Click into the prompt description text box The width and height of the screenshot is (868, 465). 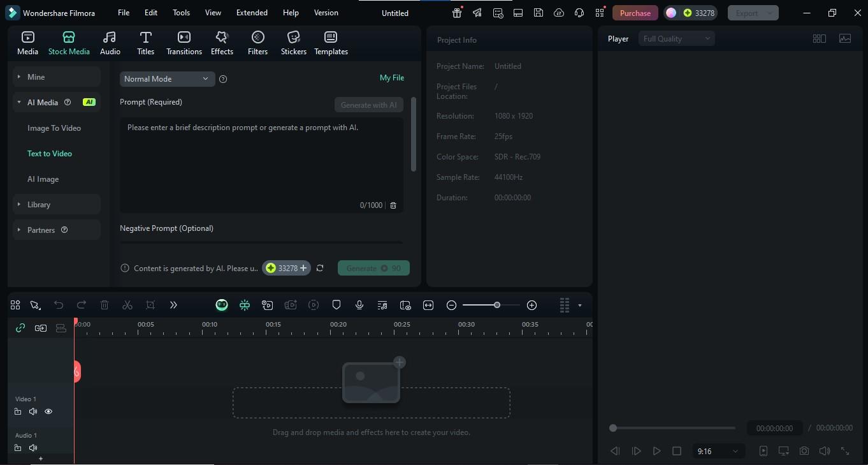click(261, 165)
